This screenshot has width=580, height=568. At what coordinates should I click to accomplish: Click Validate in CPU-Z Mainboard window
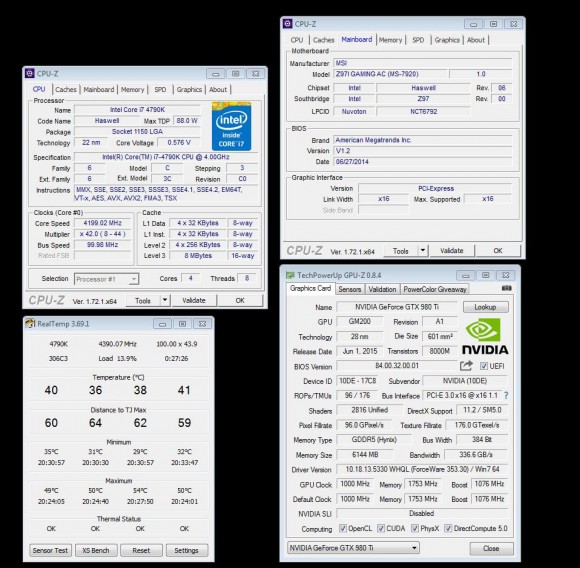pos(452,251)
